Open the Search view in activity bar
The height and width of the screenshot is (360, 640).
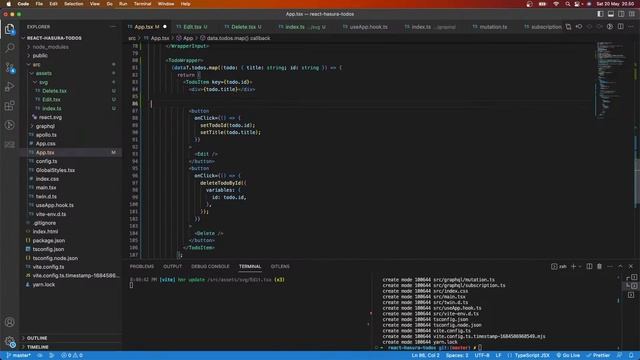click(x=9, y=48)
